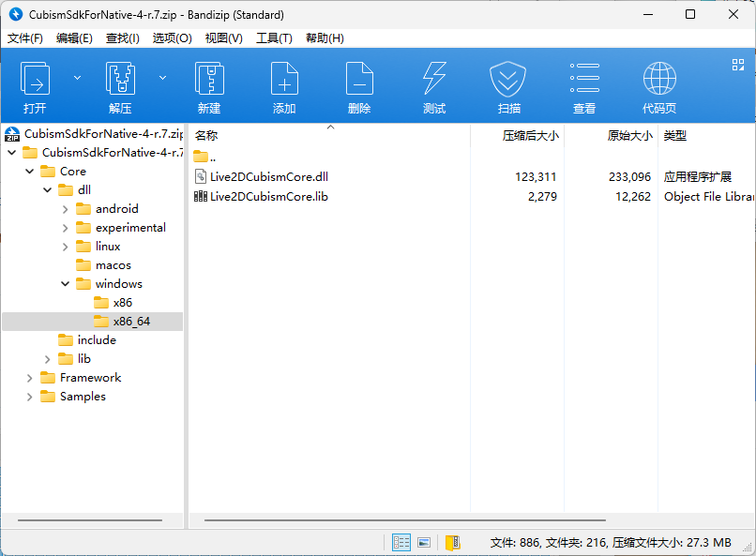Click the 打开 (Open) archive toolbar icon
Image resolution: width=756 pixels, height=556 pixels.
[x=36, y=80]
